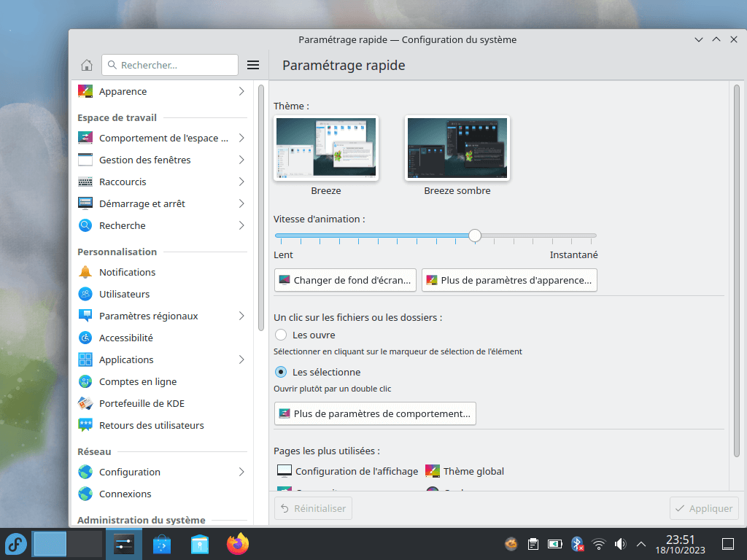The image size is (747, 560).
Task: Launch Firefox from the taskbar
Action: [x=238, y=544]
